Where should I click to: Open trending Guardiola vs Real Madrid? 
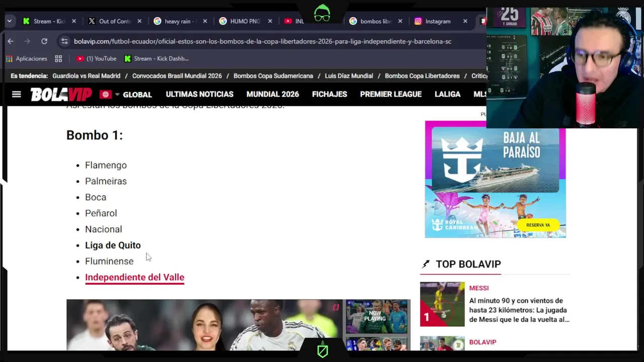[x=86, y=76]
